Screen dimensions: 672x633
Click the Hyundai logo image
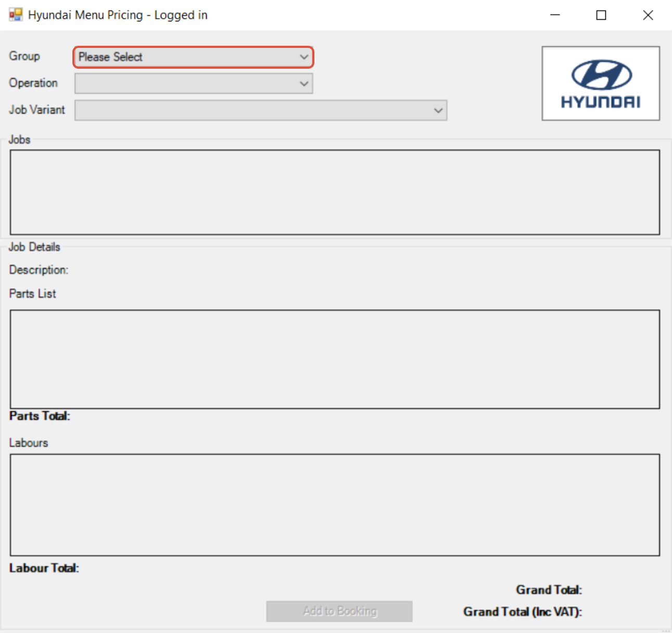click(x=601, y=83)
